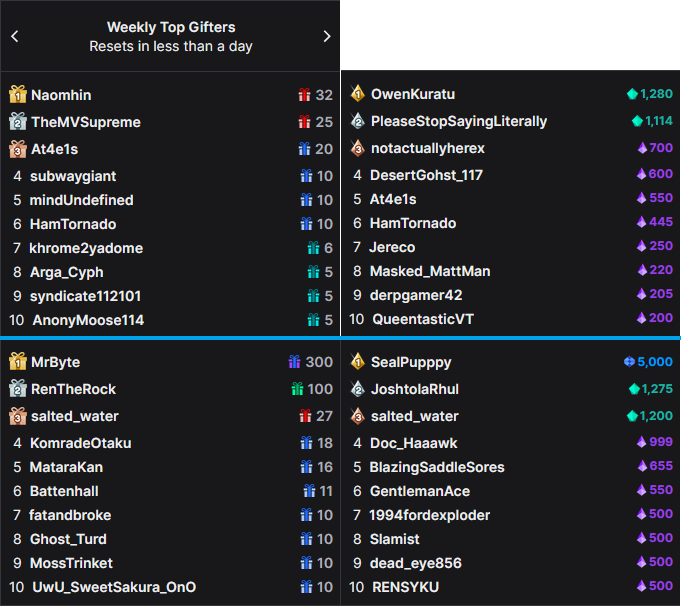
Task: Click the Ghost_Turd username
Action: pyautogui.click(x=68, y=539)
